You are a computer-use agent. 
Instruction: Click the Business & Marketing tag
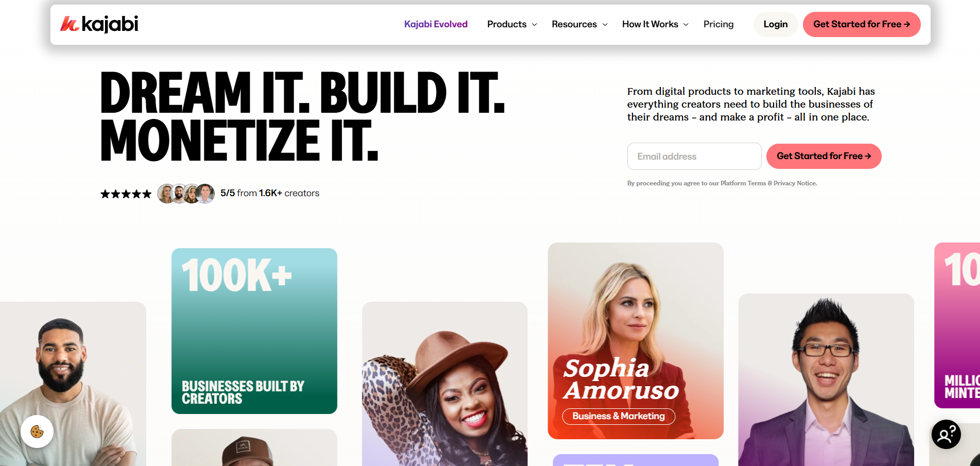[x=619, y=416]
